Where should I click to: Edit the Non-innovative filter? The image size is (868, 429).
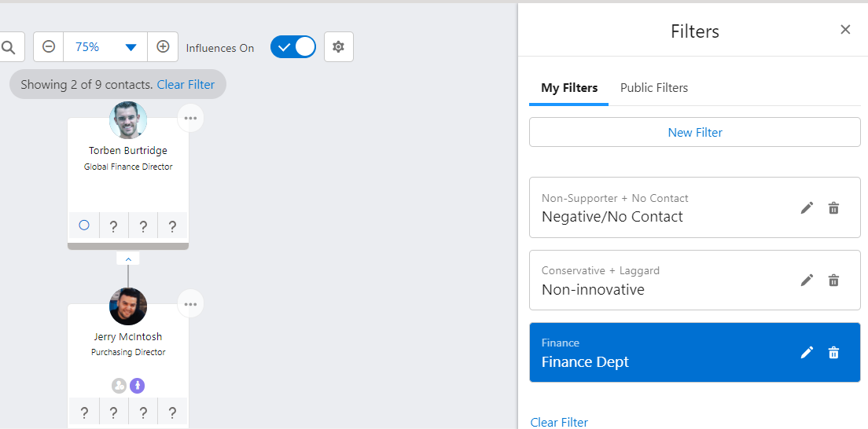(807, 280)
